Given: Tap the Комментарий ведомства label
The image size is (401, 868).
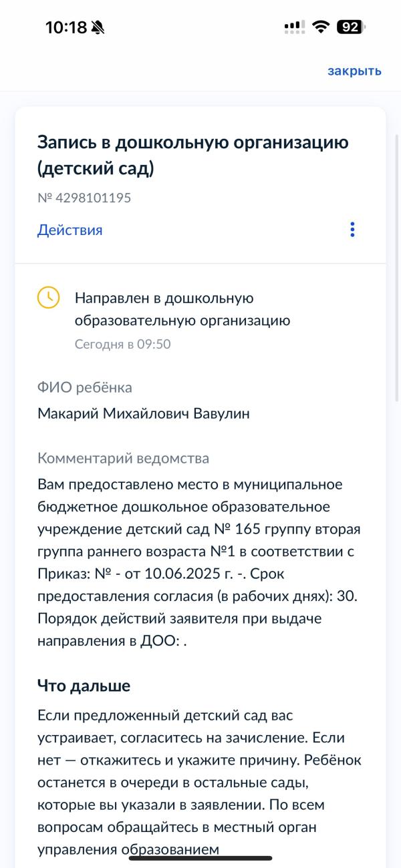Looking at the screenshot, I should pyautogui.click(x=124, y=459).
